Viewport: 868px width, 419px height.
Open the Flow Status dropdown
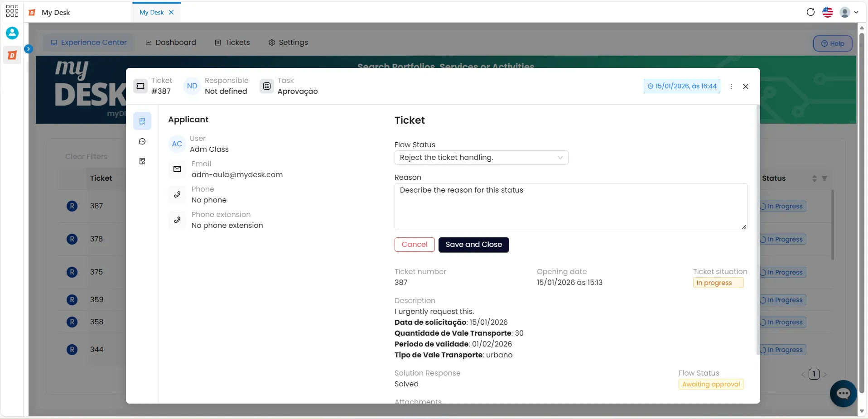(x=481, y=157)
